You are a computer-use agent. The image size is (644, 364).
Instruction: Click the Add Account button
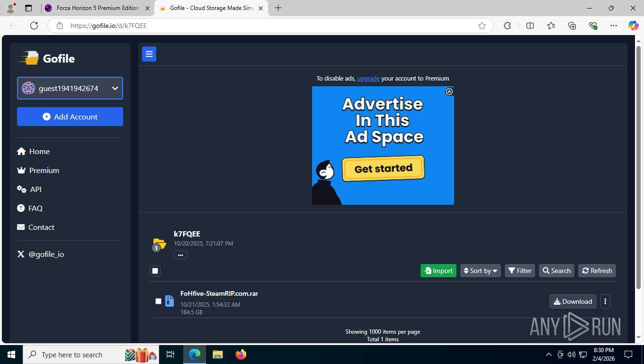pos(70,117)
